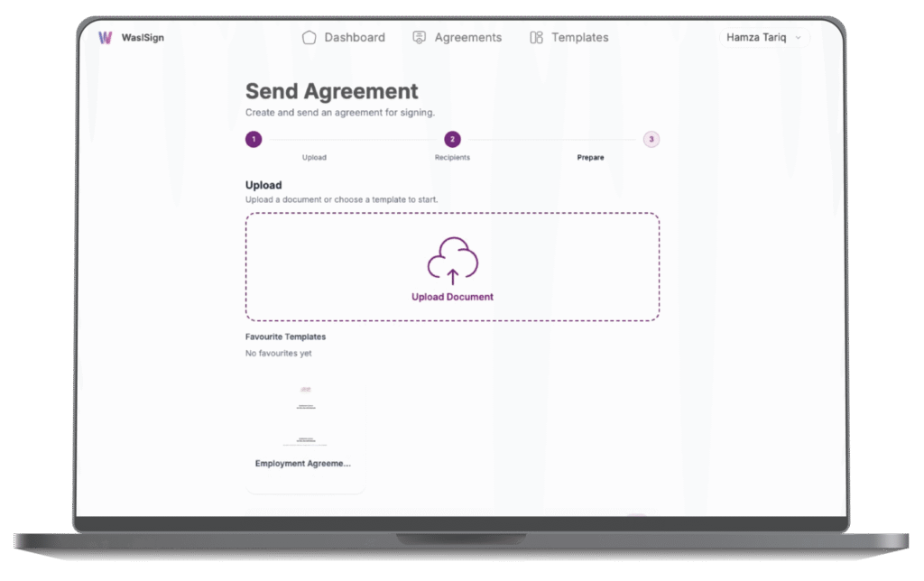Select step 2 circle in stepper
This screenshot has width=924, height=581.
pos(452,139)
